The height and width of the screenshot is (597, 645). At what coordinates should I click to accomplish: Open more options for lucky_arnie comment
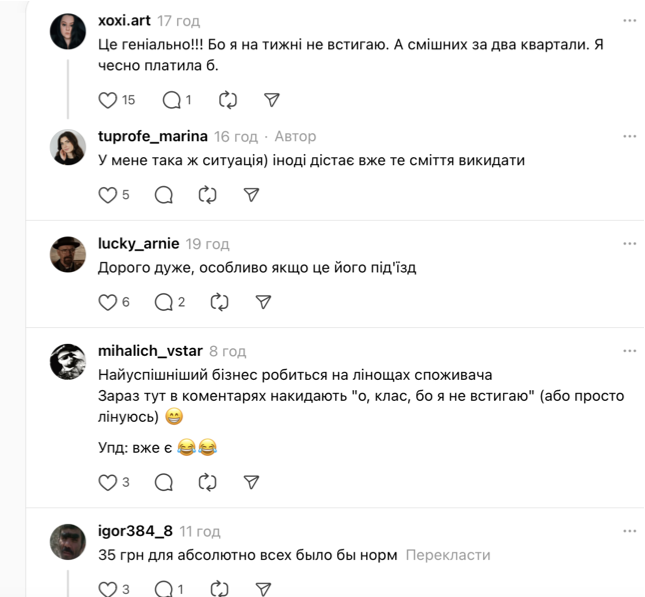[x=629, y=243]
